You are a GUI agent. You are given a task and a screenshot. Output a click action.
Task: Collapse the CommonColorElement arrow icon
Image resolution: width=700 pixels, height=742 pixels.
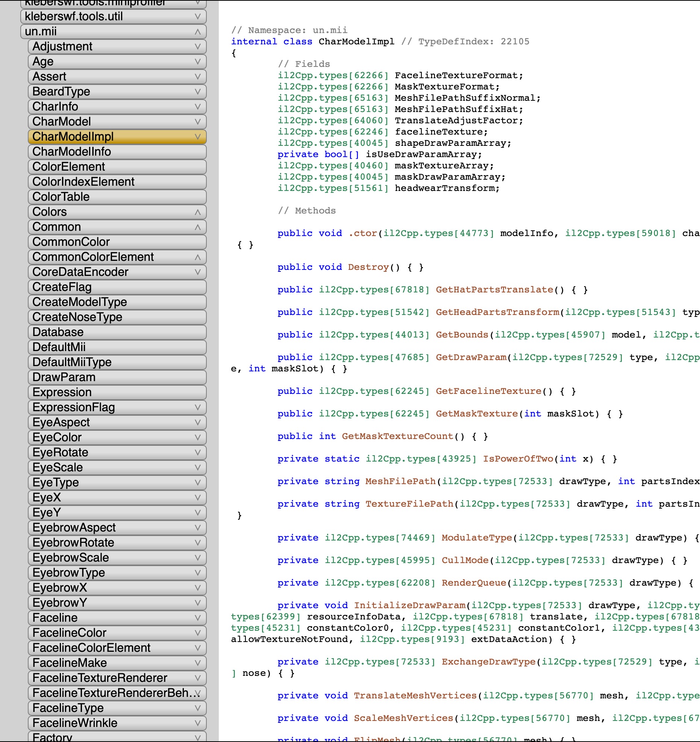197,257
